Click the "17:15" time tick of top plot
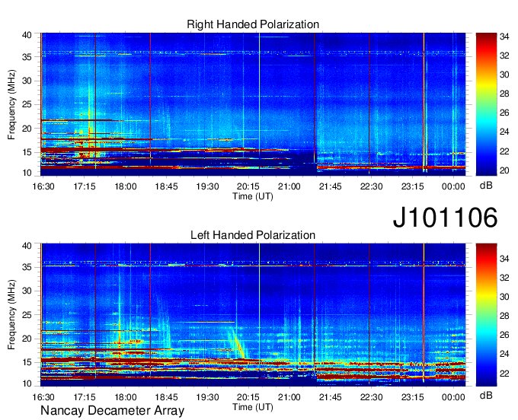The image size is (518, 420). [85, 186]
